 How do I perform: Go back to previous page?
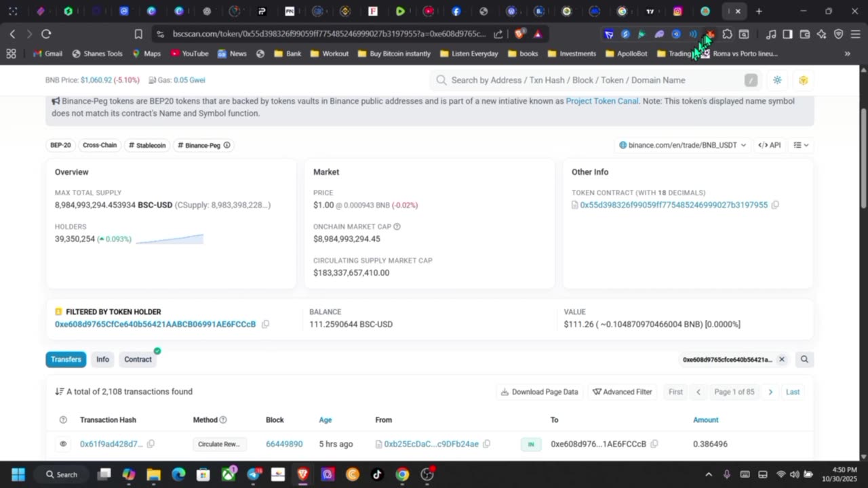point(12,34)
